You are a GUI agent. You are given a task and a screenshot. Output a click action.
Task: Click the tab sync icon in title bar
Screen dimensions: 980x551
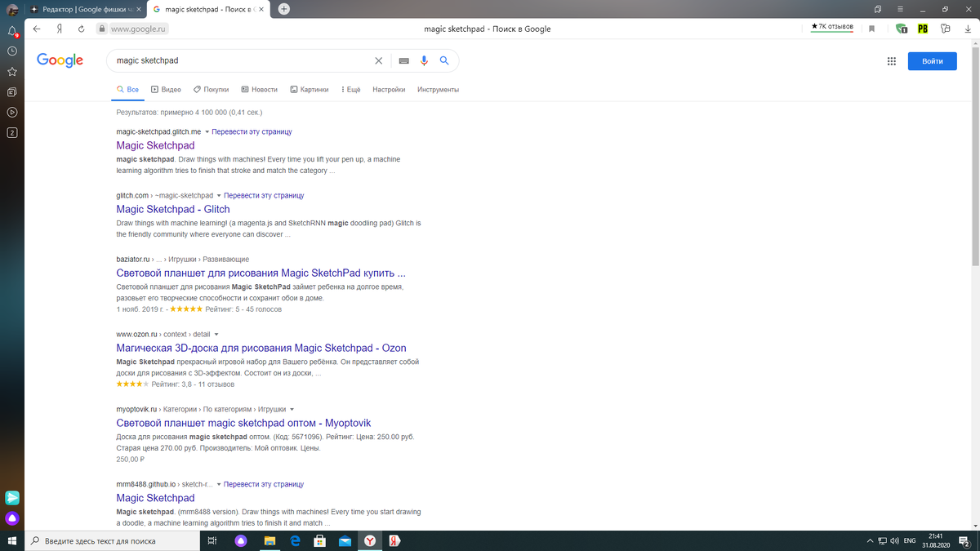tap(878, 9)
